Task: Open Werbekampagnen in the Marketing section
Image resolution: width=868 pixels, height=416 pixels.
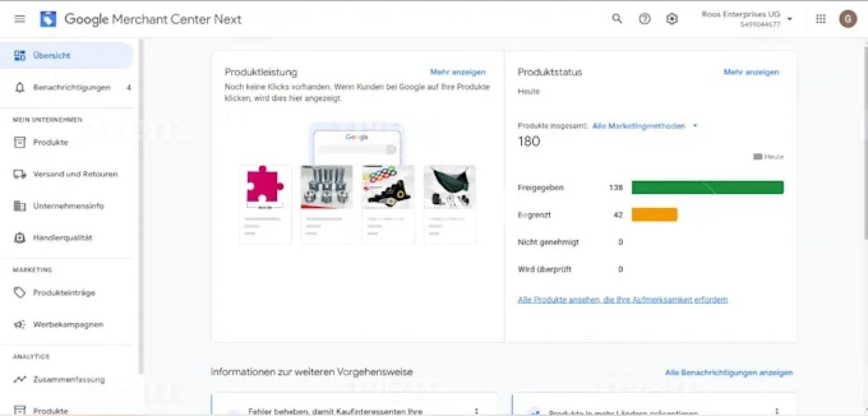Action: click(68, 325)
